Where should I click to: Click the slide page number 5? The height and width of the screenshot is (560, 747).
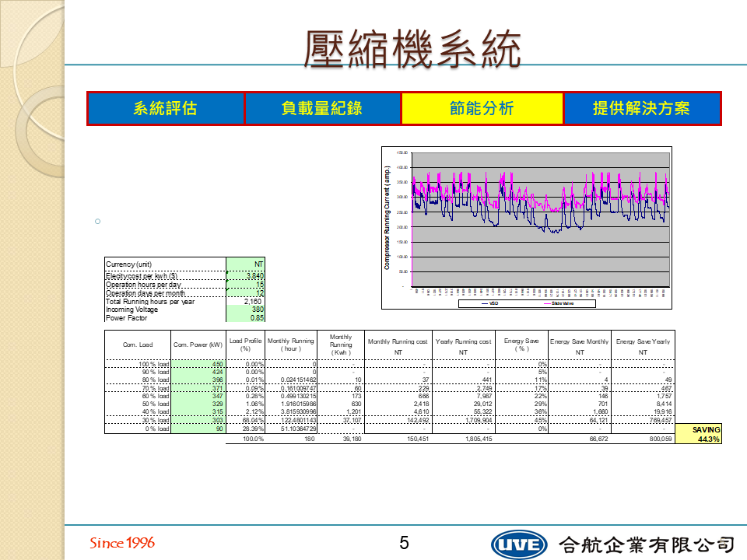[x=404, y=543]
